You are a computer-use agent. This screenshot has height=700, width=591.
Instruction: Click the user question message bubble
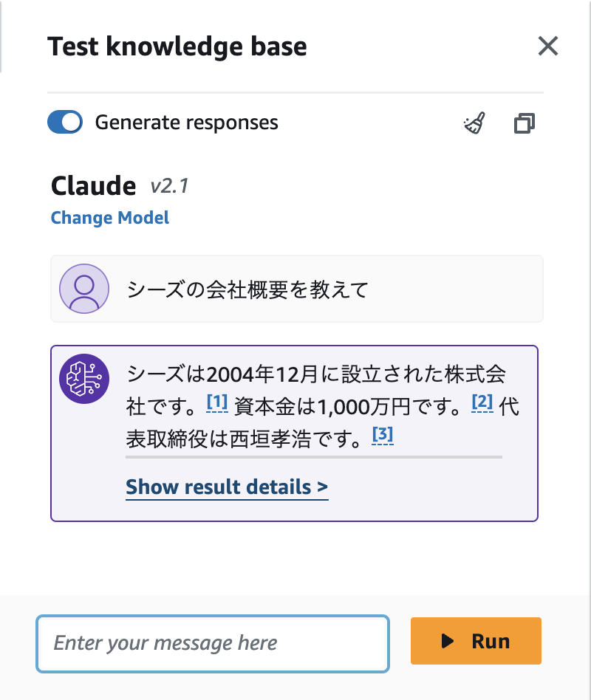coord(297,289)
